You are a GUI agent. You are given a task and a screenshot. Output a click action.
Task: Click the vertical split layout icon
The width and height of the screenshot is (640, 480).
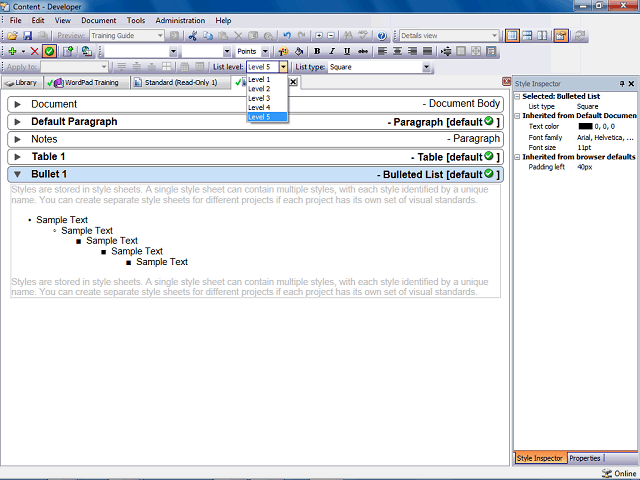(x=542, y=36)
